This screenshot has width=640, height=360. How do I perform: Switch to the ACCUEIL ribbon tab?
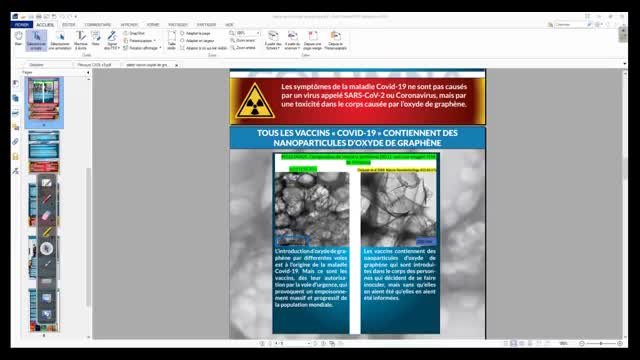(45, 25)
